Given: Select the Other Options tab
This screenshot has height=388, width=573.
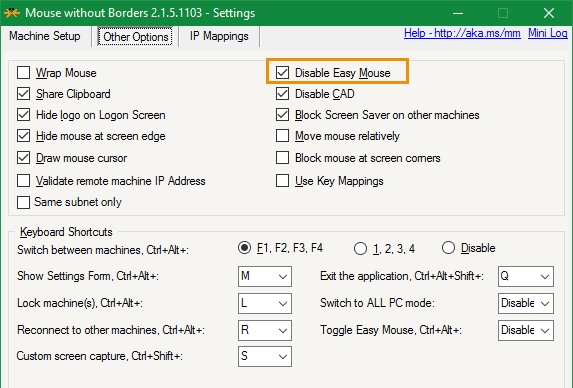Looking at the screenshot, I should [x=135, y=37].
